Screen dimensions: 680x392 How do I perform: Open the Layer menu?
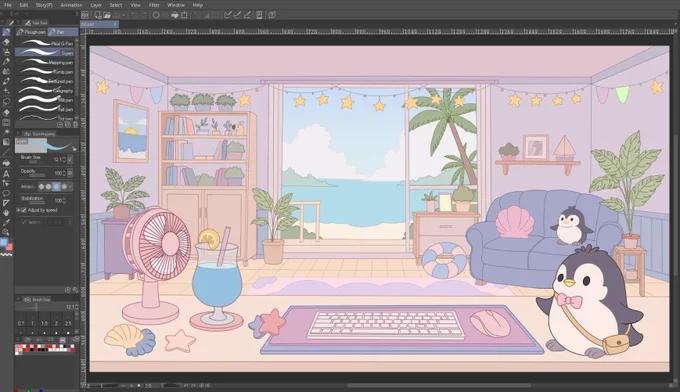(96, 5)
